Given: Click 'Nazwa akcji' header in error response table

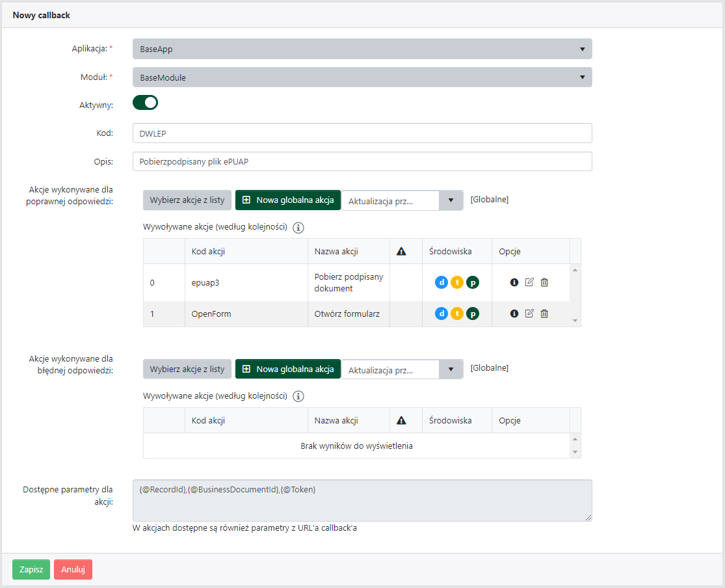Looking at the screenshot, I should point(336,421).
